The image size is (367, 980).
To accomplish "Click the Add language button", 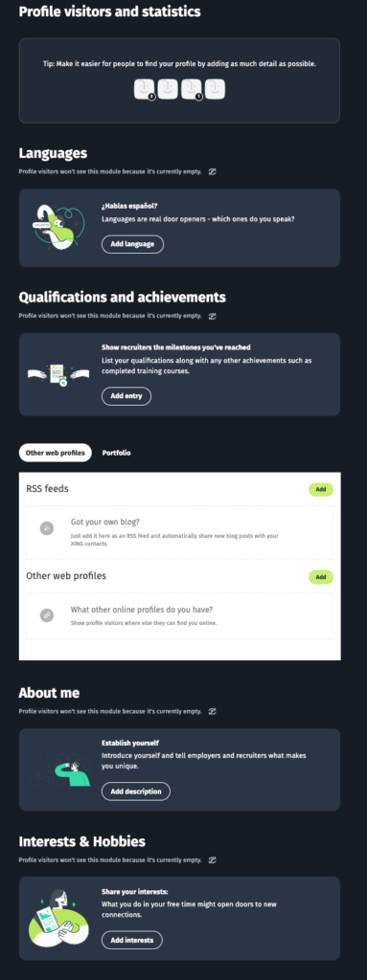I will tap(133, 244).
